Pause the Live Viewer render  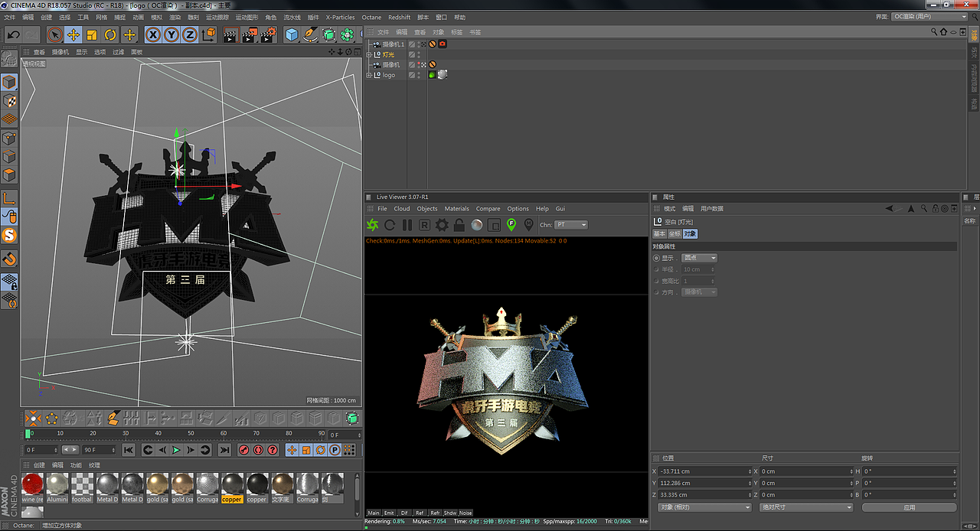[407, 225]
